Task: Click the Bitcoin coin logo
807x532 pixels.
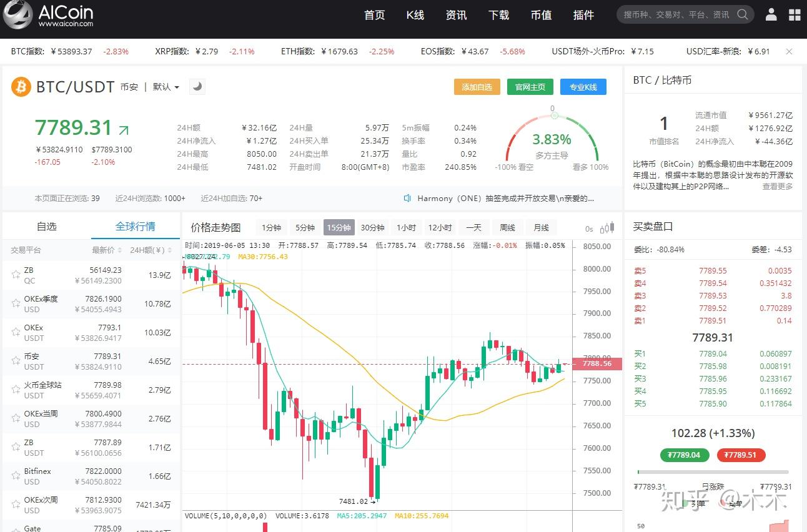Action: coord(21,87)
